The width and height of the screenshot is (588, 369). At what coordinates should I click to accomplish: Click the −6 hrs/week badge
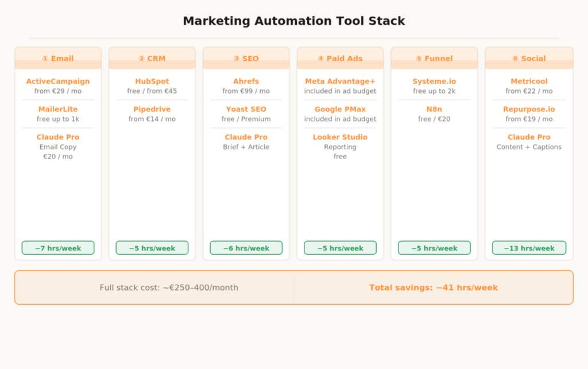click(x=246, y=248)
